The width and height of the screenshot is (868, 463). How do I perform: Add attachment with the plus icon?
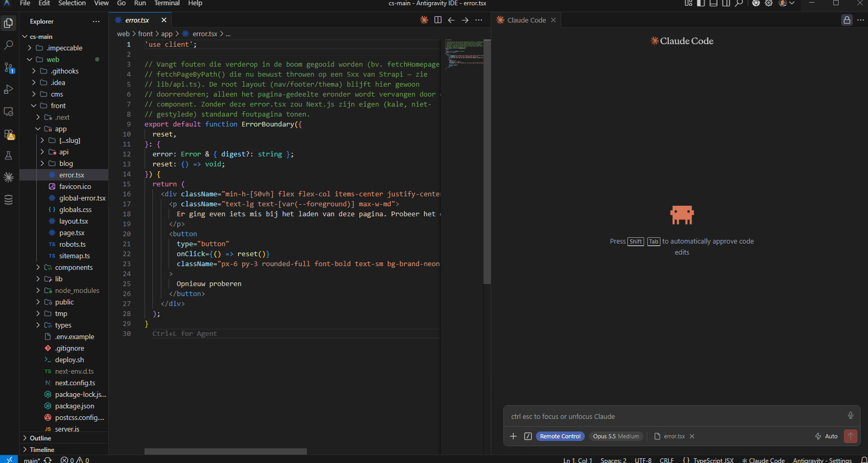click(513, 436)
